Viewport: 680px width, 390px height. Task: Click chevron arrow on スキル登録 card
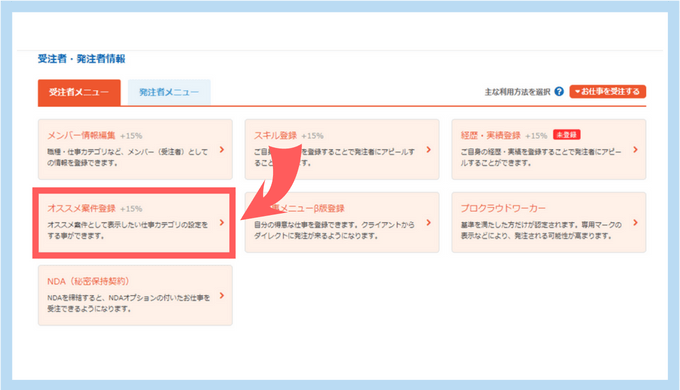tap(428, 150)
